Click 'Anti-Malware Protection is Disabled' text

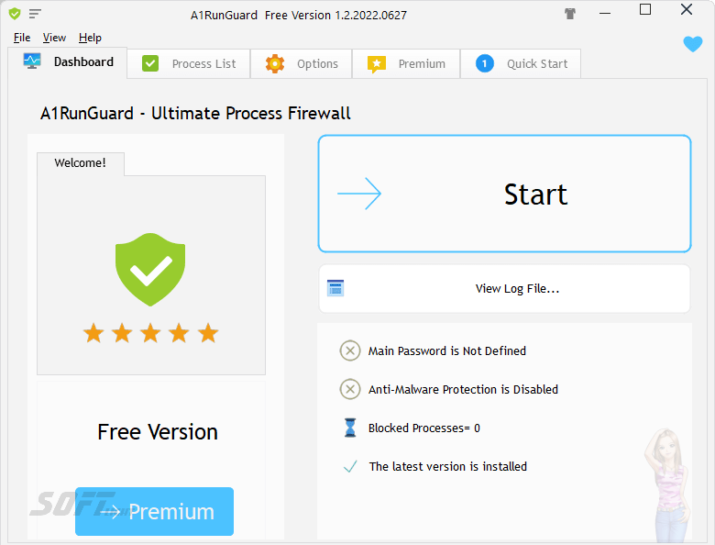pyautogui.click(x=463, y=389)
